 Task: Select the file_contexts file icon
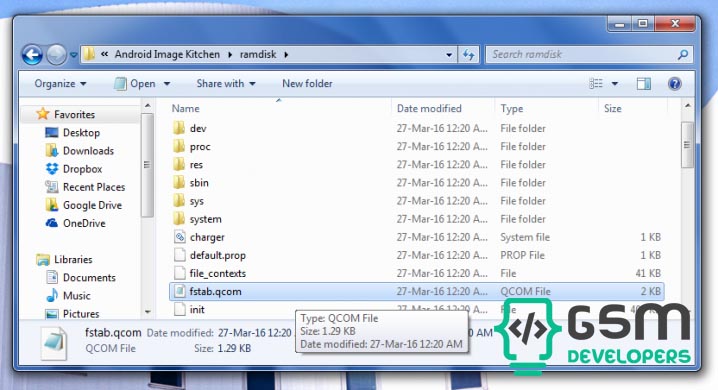pos(180,273)
